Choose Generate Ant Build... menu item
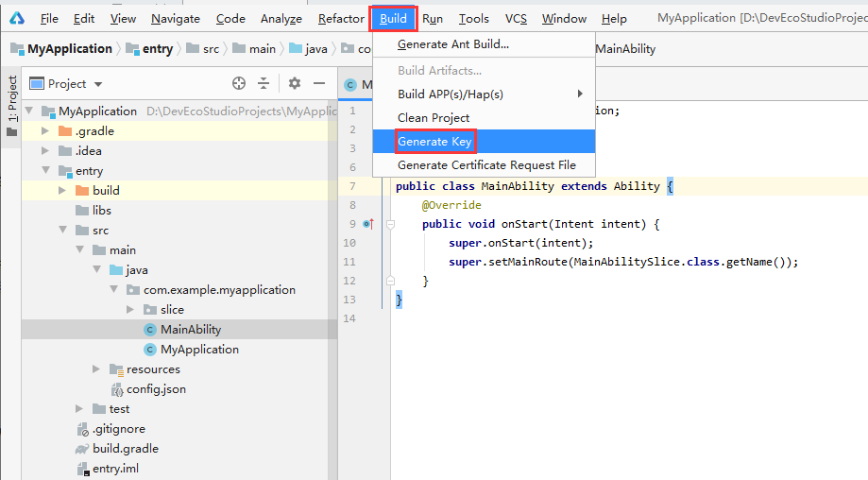868x480 pixels. pyautogui.click(x=484, y=44)
